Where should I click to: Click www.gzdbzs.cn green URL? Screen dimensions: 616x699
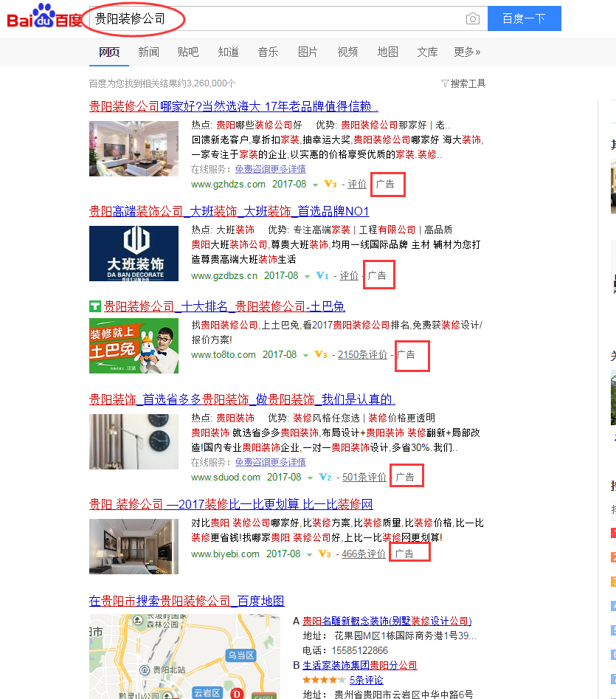[x=224, y=276]
